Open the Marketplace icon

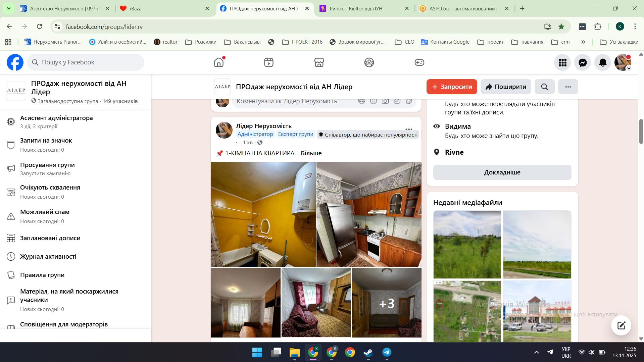[319, 62]
